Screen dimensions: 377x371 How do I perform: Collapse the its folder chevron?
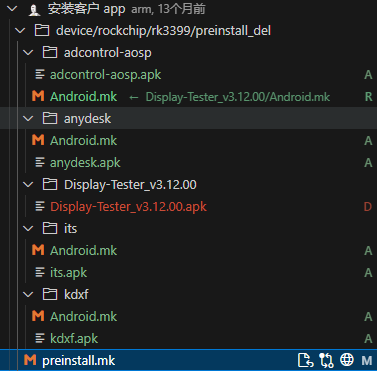point(28,229)
